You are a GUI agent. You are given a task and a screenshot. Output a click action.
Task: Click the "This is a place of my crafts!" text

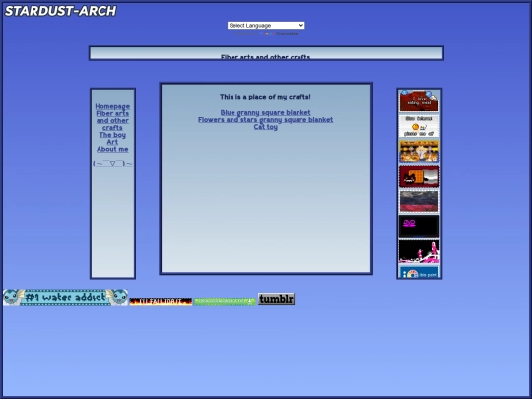pyautogui.click(x=265, y=97)
